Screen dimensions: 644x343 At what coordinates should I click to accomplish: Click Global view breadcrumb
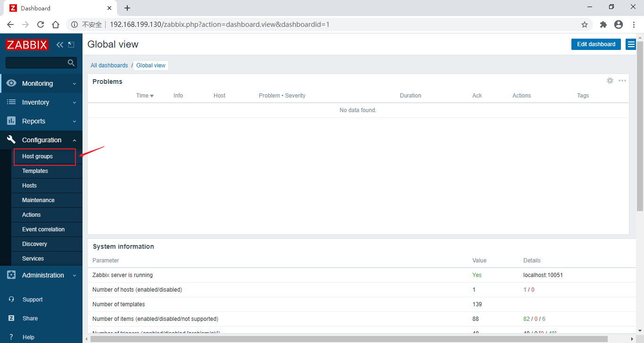151,65
